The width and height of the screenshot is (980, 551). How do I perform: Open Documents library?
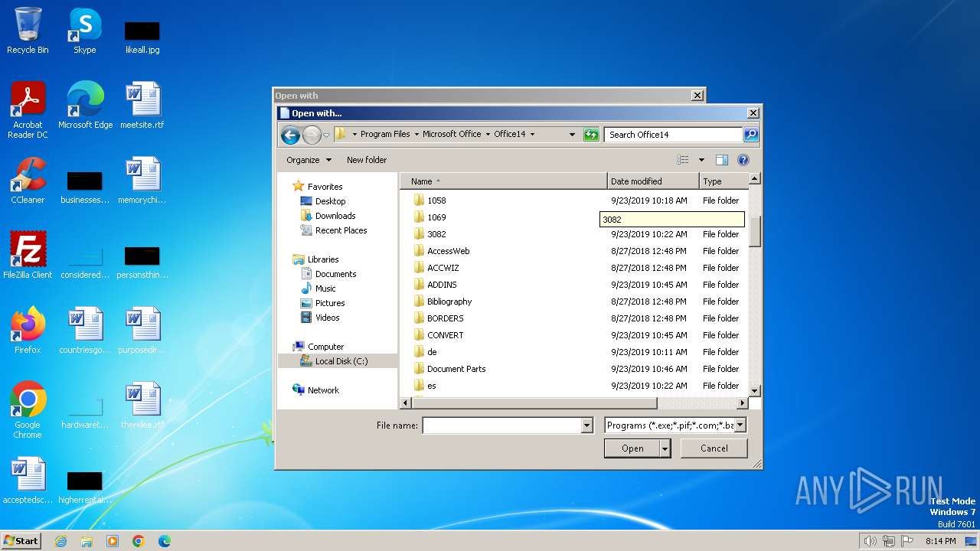[335, 274]
